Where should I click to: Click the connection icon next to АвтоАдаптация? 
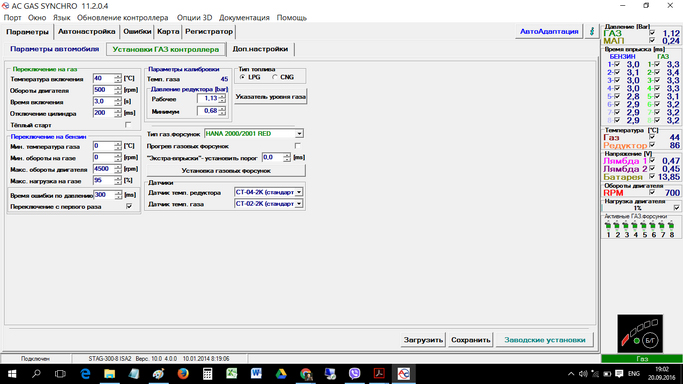pos(592,31)
